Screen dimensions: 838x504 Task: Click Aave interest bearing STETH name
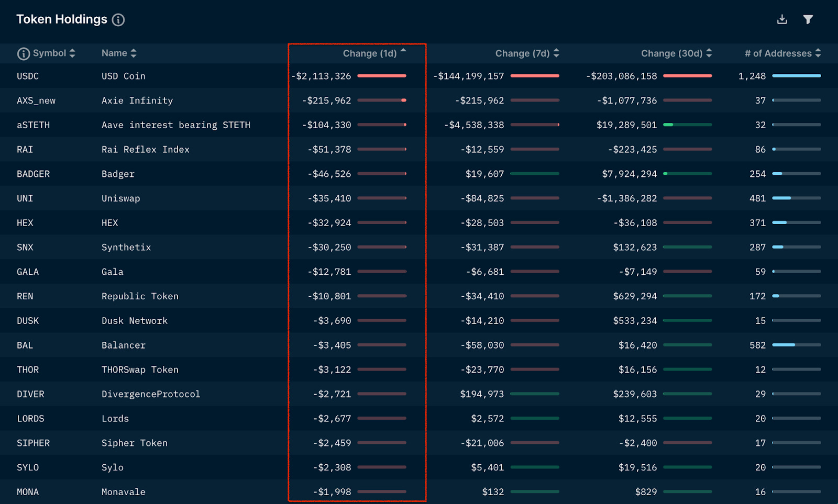coord(176,125)
